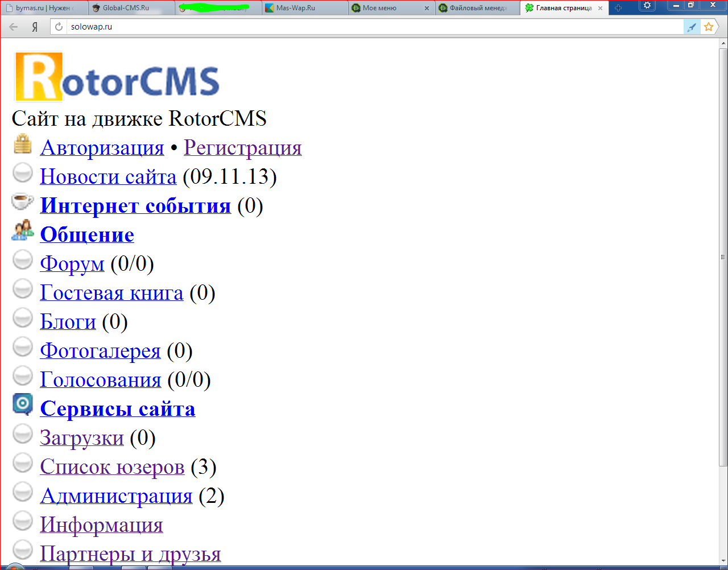
Task: Open the Список юзеров link
Action: (x=112, y=467)
